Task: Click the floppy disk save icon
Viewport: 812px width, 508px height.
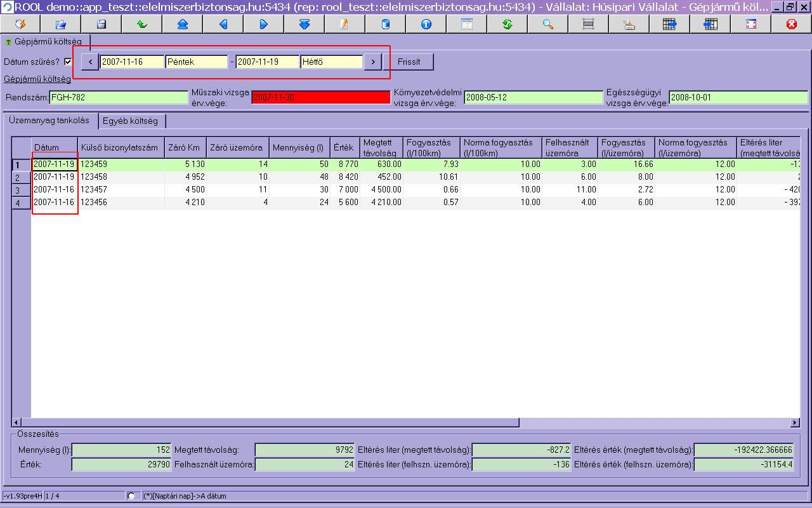Action: point(101,24)
